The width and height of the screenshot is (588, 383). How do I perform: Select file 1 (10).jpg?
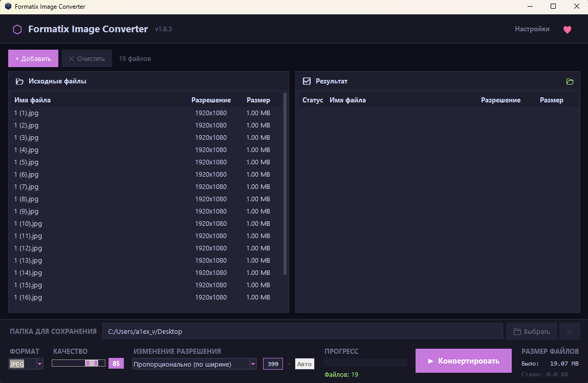146,224
